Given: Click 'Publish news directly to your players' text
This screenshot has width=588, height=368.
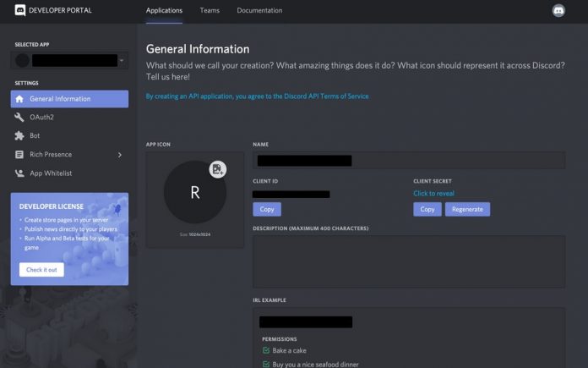Looking at the screenshot, I should pos(71,229).
